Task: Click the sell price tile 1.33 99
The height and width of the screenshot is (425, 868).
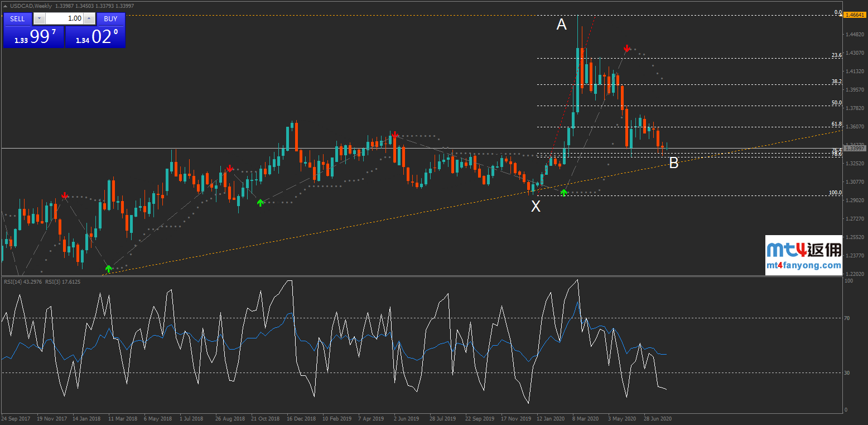Action: pyautogui.click(x=33, y=37)
